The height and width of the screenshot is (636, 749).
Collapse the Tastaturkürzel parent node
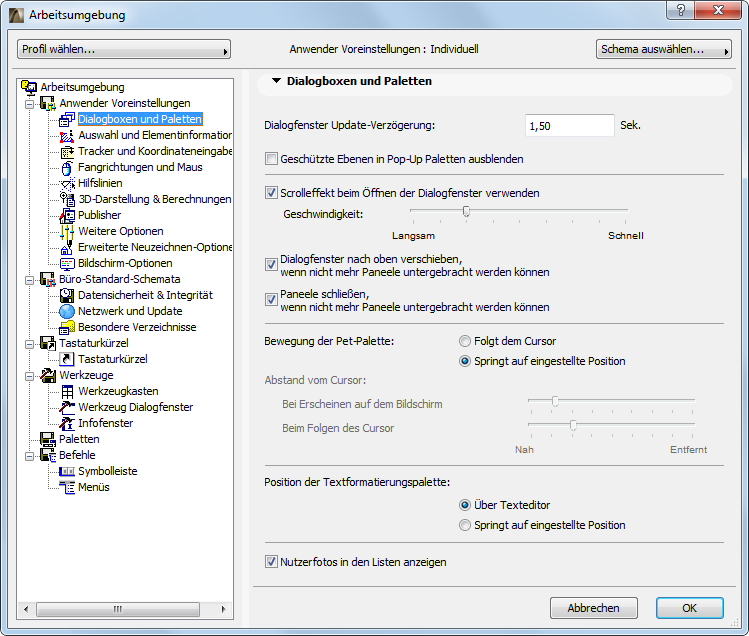(x=30, y=344)
